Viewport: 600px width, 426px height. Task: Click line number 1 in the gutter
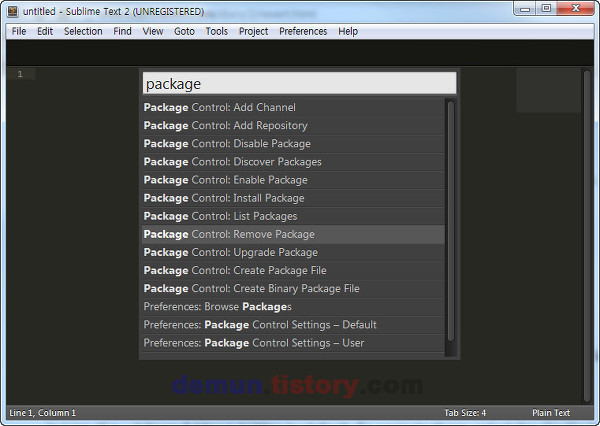pyautogui.click(x=20, y=74)
